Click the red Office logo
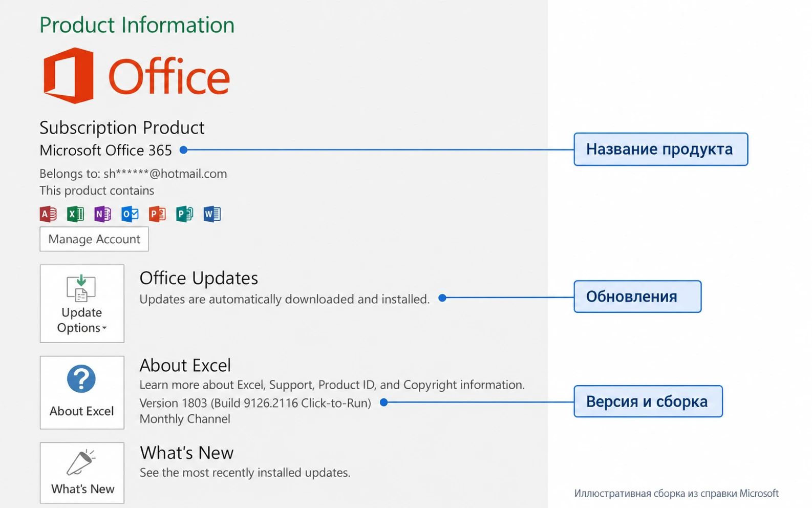This screenshot has width=812, height=508. pos(136,76)
